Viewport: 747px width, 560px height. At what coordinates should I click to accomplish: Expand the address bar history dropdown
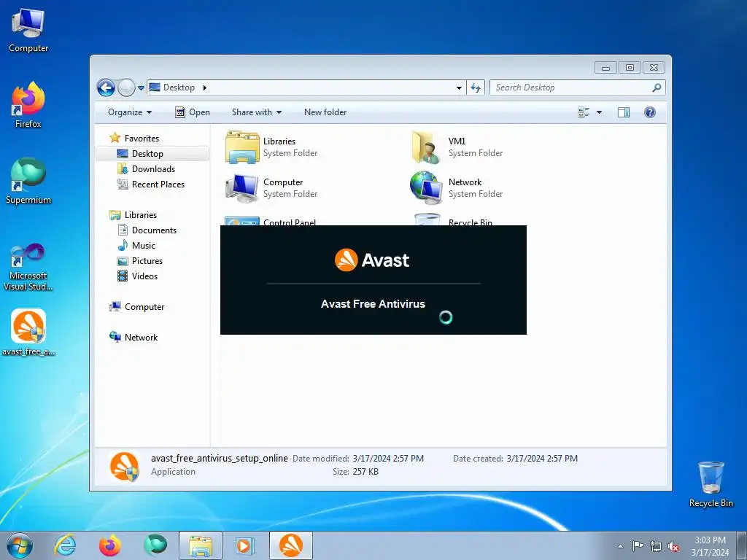click(459, 87)
